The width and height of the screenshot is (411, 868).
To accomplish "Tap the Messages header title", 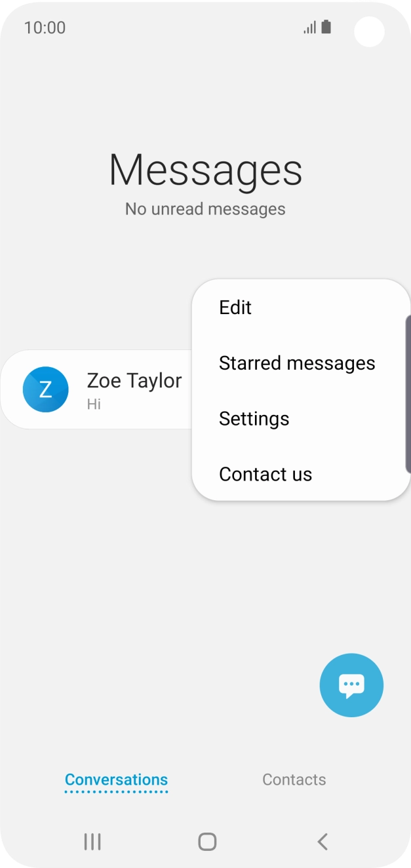I will (205, 170).
